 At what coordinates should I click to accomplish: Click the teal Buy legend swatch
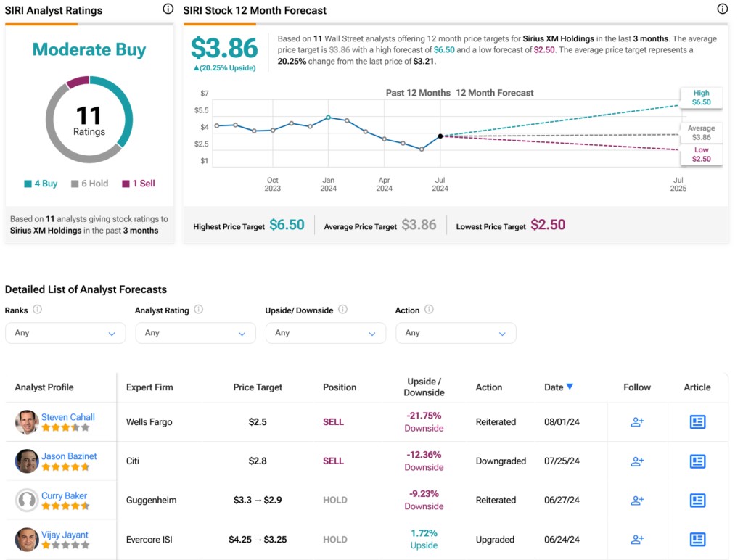(28, 184)
